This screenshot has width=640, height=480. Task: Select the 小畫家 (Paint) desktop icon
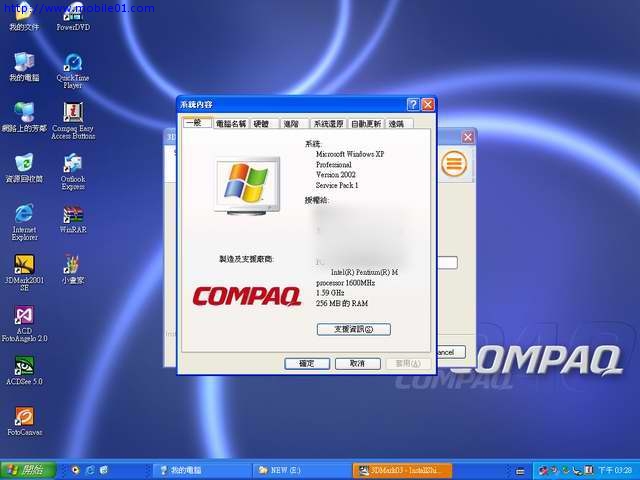tap(73, 269)
